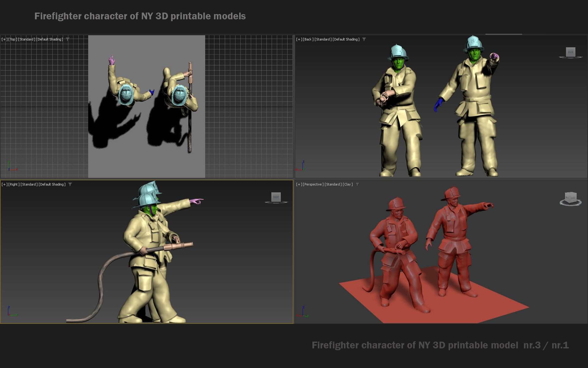Open Standard menu in Perspective viewport
Viewport: 588px width, 368px height.
(333, 184)
